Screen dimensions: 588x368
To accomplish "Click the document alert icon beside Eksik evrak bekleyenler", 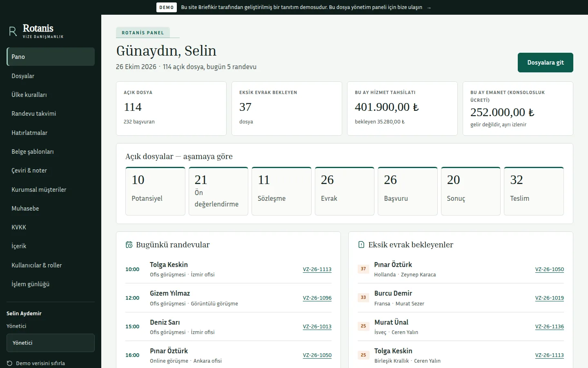I will [x=361, y=245].
